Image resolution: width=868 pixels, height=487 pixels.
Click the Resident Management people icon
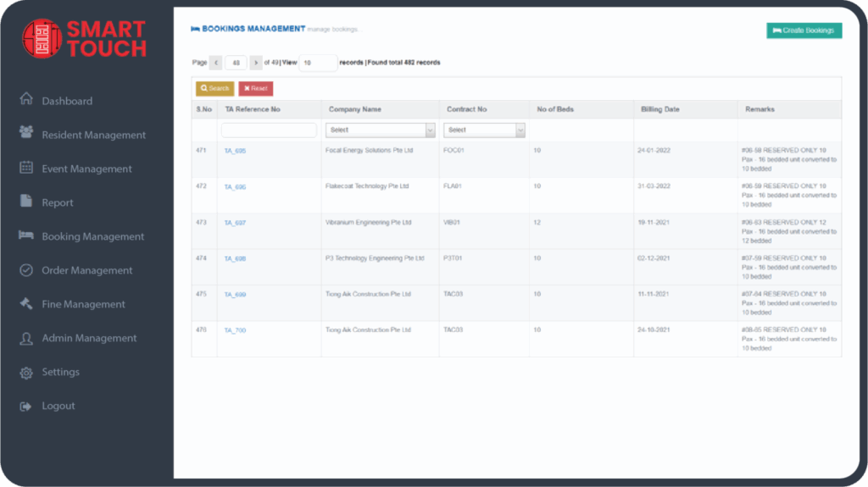(x=26, y=133)
